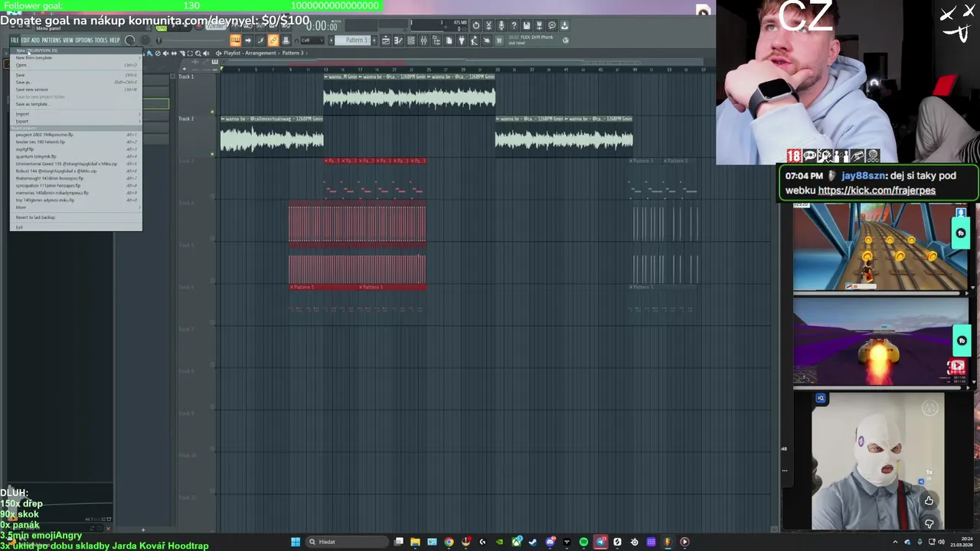Viewport: 980px width, 551px height.
Task: Open the shopping cart icon
Action: pos(499,40)
